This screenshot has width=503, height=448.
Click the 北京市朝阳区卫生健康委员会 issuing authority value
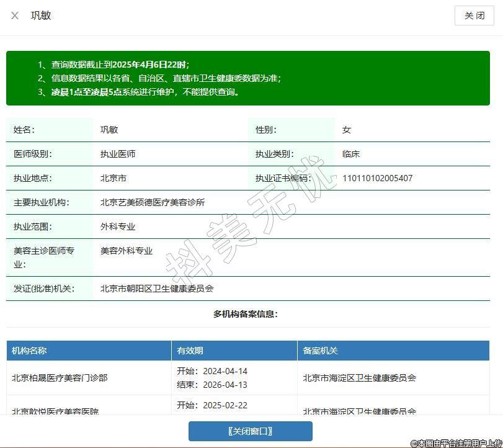coord(157,289)
